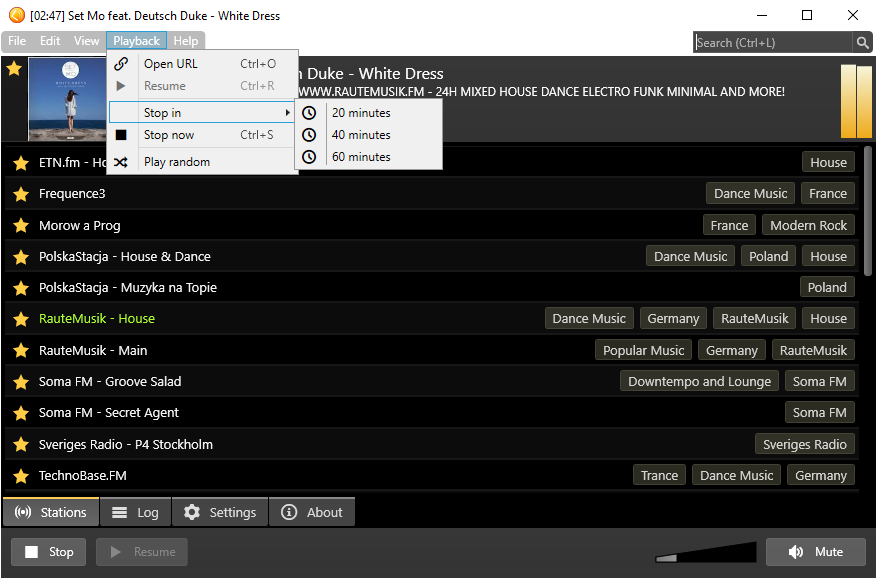This screenshot has height=579, width=877.
Task: Toggle favorite star of current playing station
Action: [14, 69]
